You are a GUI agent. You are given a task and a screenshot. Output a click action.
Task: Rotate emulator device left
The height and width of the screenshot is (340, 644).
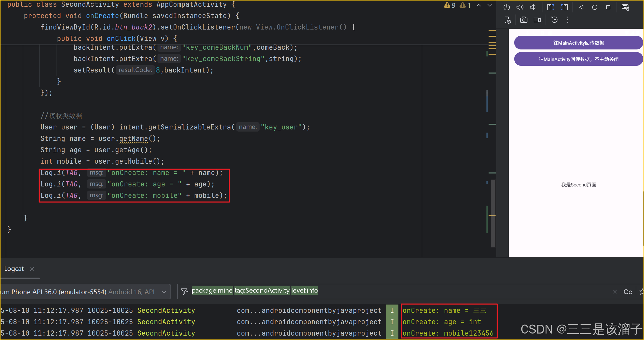click(550, 7)
